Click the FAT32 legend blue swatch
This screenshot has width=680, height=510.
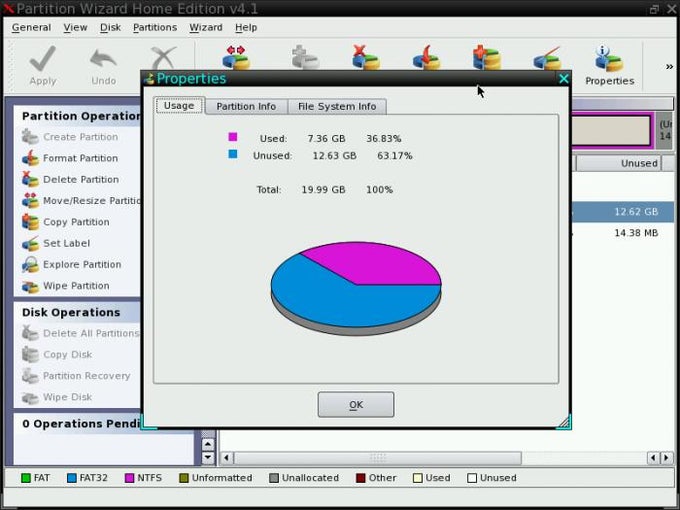[x=72, y=478]
